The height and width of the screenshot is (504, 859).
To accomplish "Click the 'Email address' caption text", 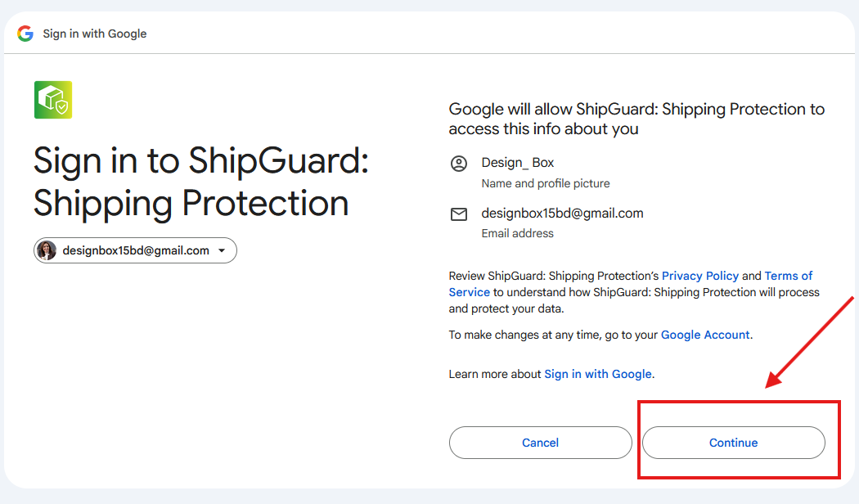I will coord(517,233).
